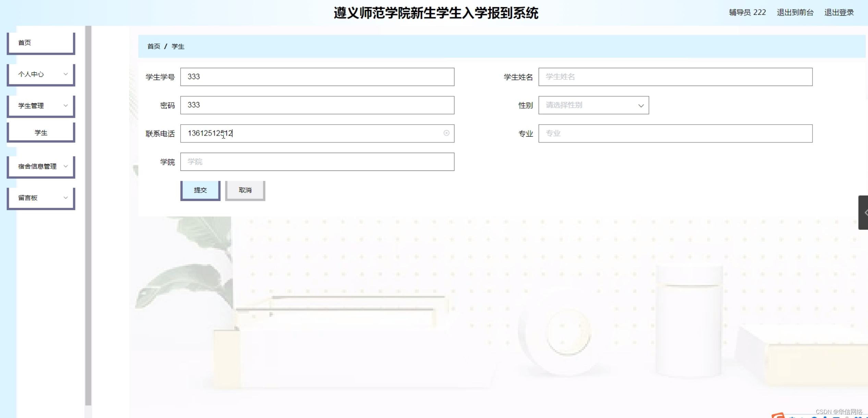
Task: Click the 学院 input field
Action: pyautogui.click(x=317, y=162)
